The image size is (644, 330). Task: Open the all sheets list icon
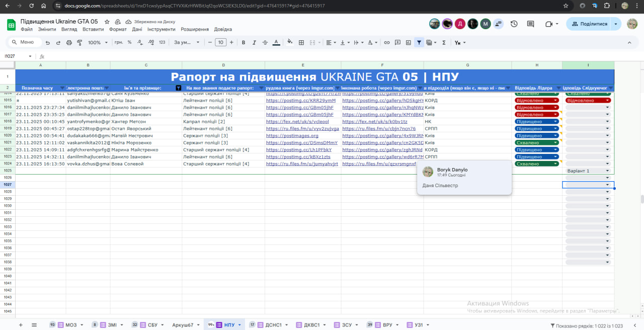click(x=34, y=325)
